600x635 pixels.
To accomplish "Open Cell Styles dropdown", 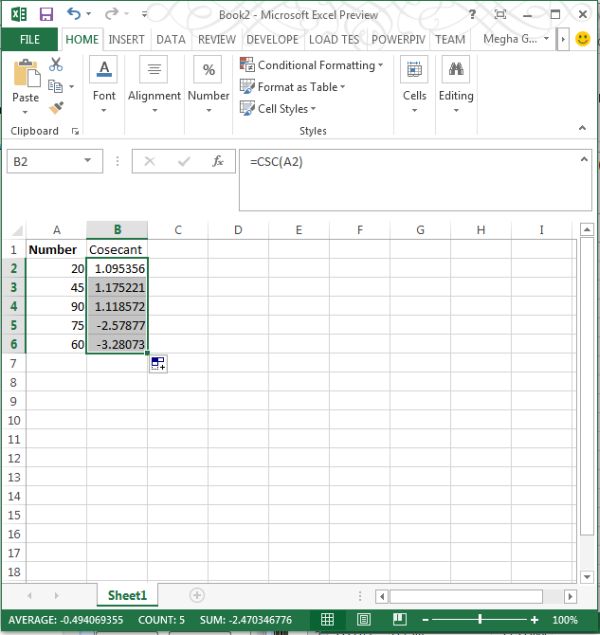I will (x=277, y=109).
